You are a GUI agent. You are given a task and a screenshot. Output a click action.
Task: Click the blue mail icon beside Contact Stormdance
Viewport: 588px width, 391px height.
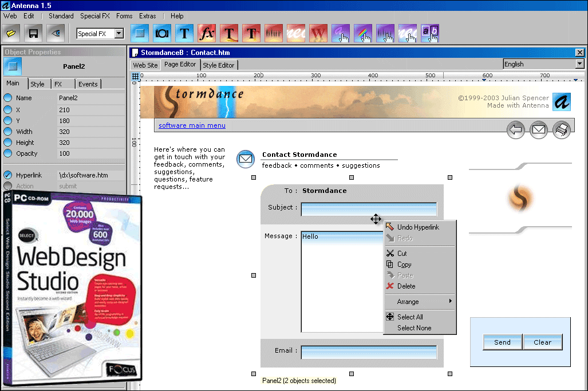pos(246,159)
